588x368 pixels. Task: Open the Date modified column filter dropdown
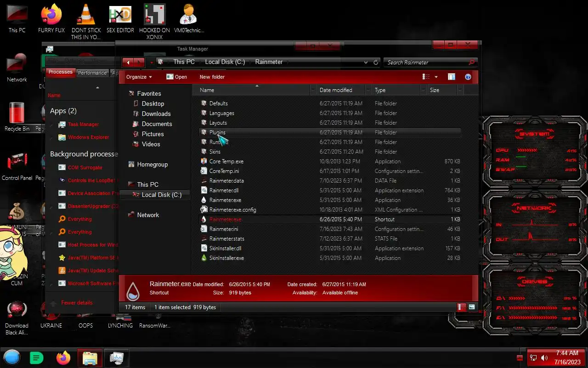(368, 90)
